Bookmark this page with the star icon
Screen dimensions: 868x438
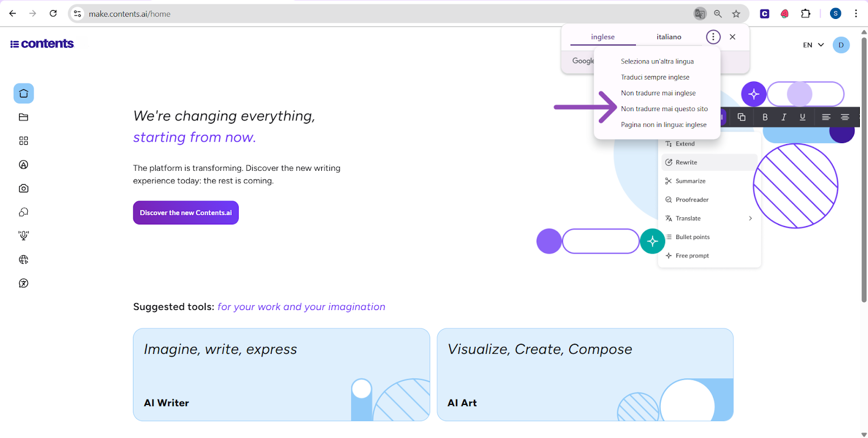(736, 14)
